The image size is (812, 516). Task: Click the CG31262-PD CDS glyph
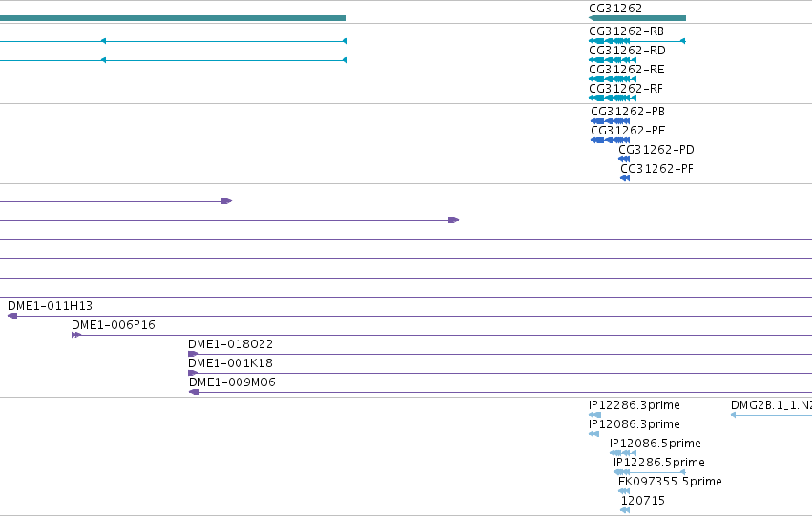(624, 159)
